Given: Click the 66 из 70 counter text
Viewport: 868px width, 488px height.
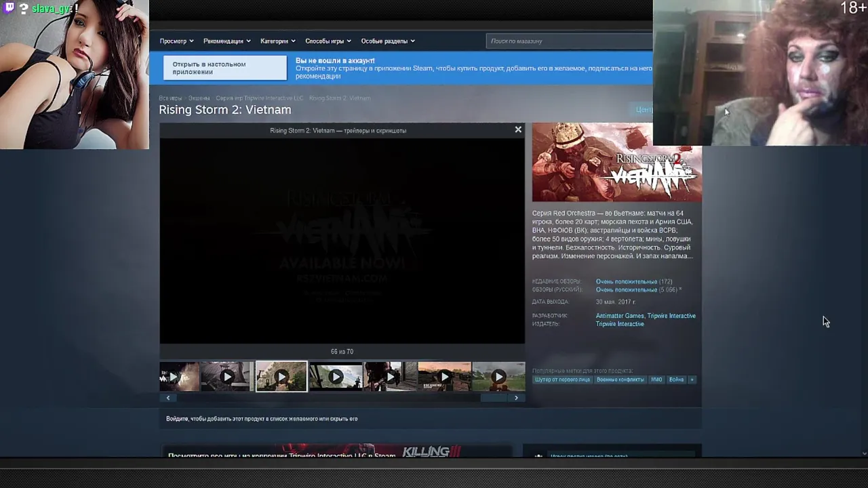Looking at the screenshot, I should 342,352.
